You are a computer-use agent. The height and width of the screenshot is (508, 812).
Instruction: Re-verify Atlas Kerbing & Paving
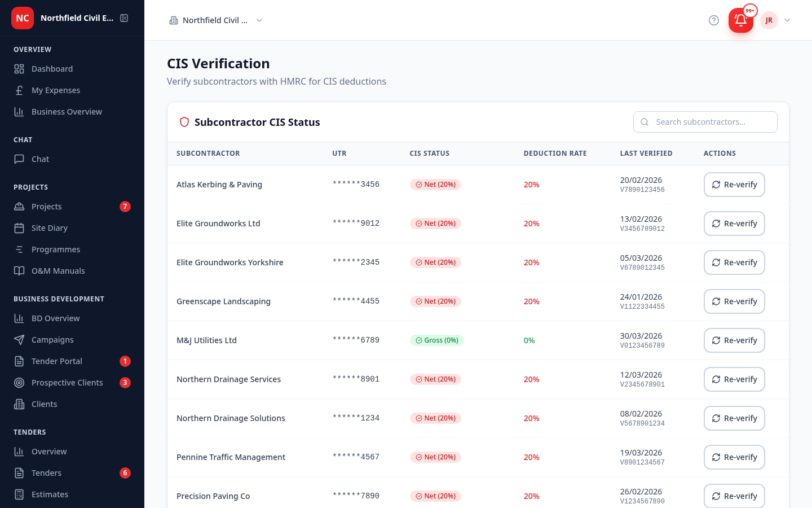734,185
